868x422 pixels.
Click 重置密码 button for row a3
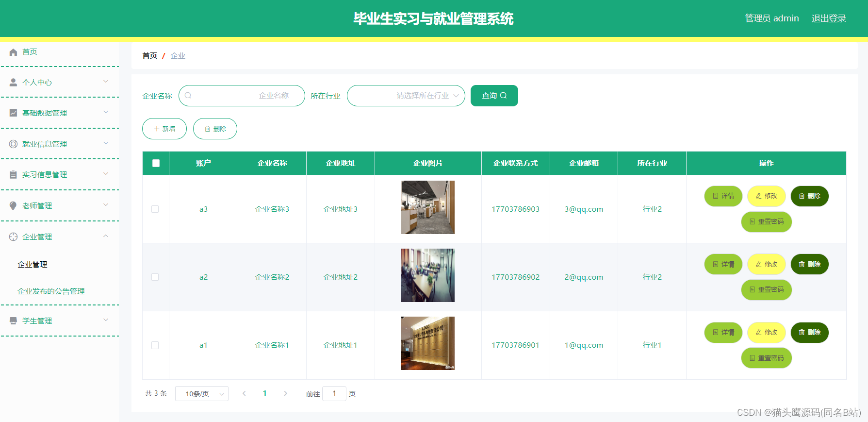pyautogui.click(x=767, y=221)
